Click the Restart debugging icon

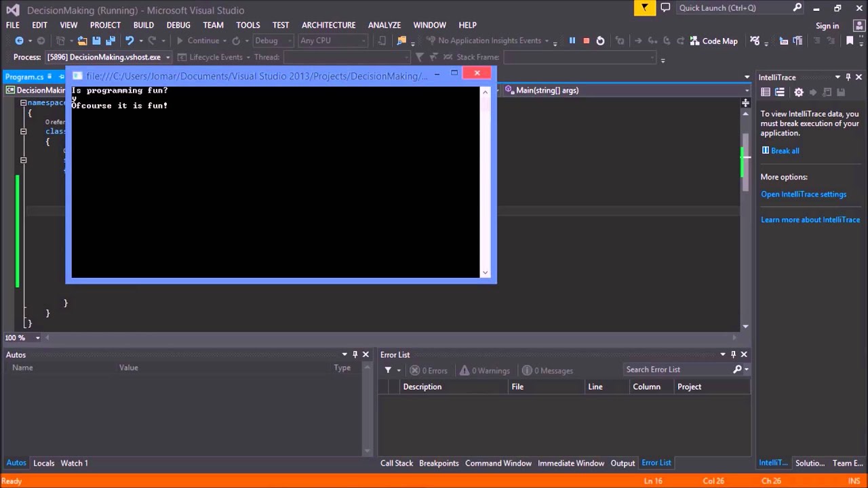600,41
